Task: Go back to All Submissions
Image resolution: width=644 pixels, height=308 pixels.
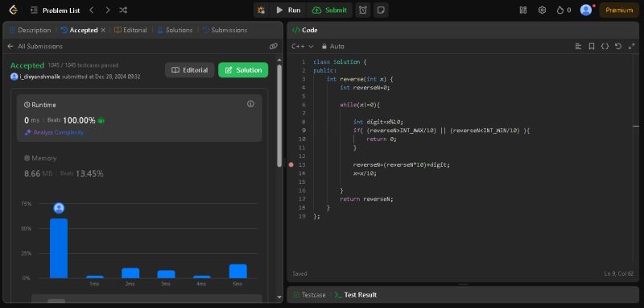Action: (x=35, y=47)
